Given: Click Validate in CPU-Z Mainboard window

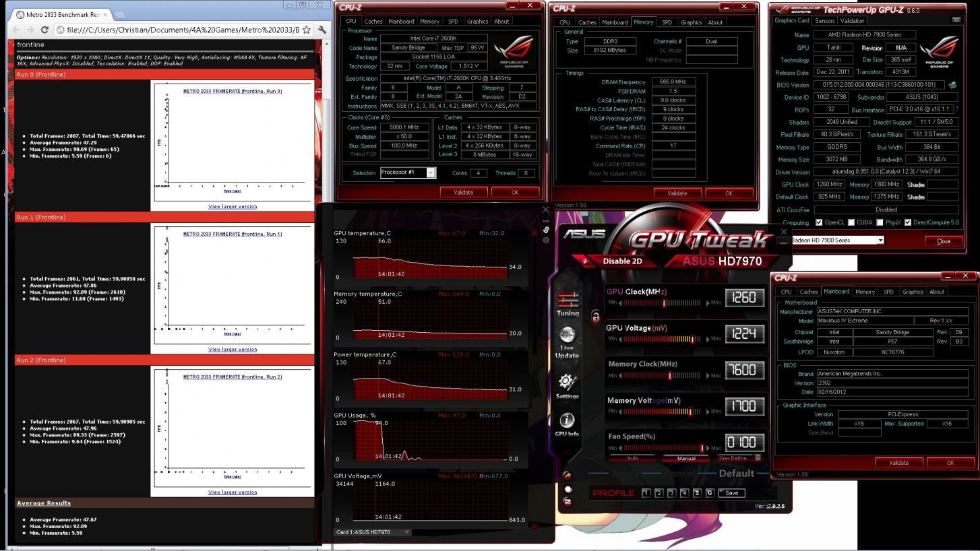Looking at the screenshot, I should point(898,463).
